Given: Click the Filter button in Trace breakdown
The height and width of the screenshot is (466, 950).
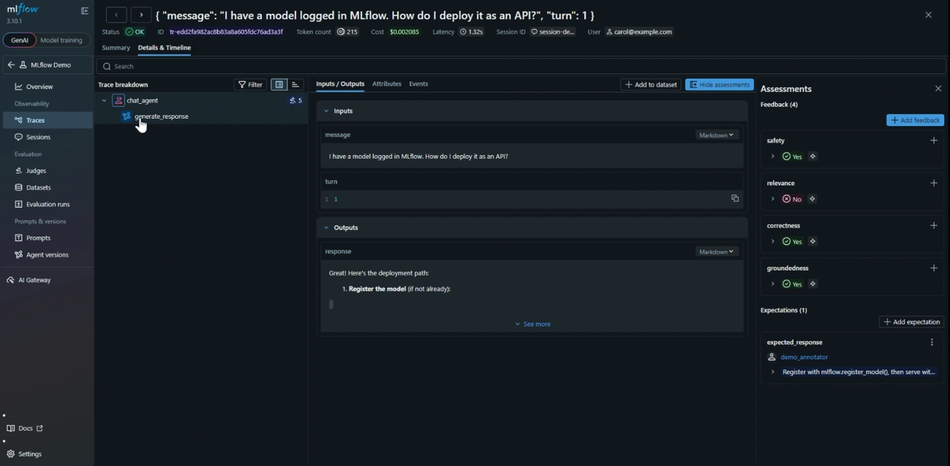Looking at the screenshot, I should 250,85.
